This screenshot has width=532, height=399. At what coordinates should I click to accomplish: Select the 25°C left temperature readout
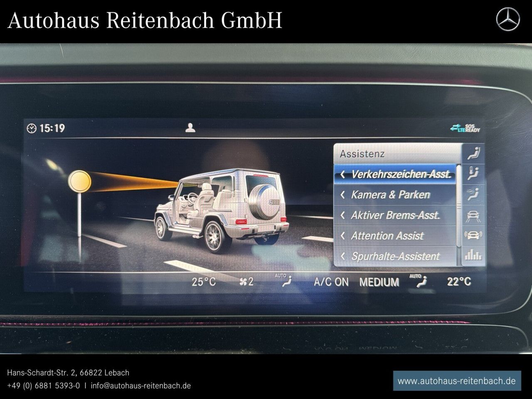[204, 282]
